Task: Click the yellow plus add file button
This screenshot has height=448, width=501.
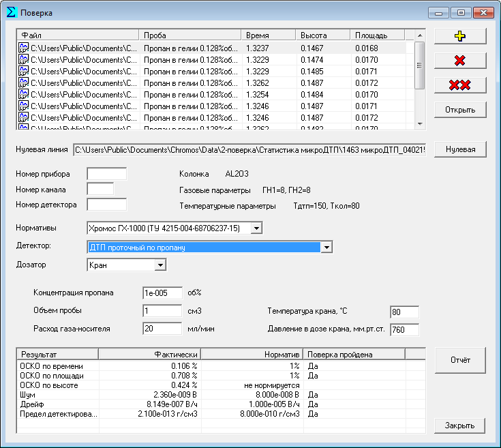Action: click(460, 36)
